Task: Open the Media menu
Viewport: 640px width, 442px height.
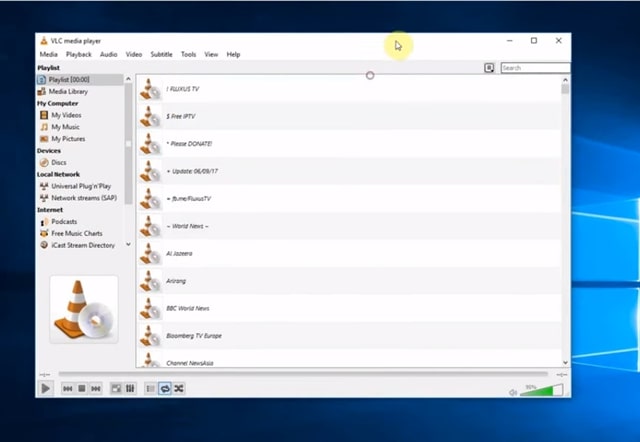Action: click(49, 54)
